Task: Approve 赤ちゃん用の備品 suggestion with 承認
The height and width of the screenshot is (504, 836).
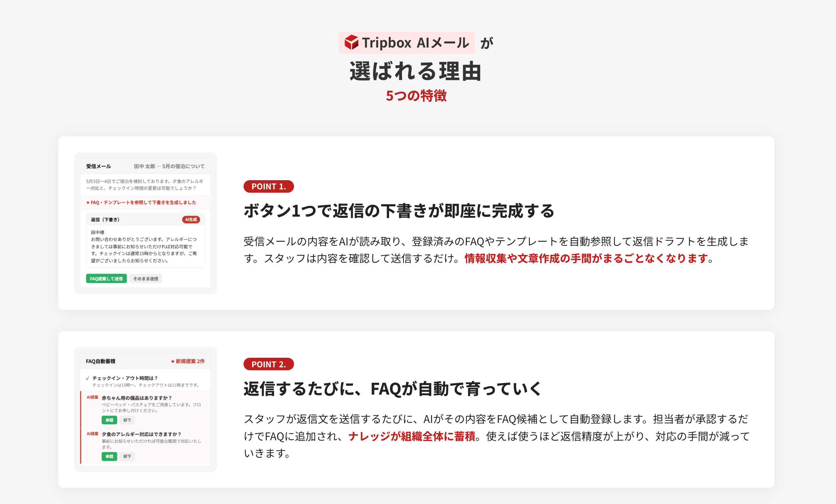Action: coord(109,420)
